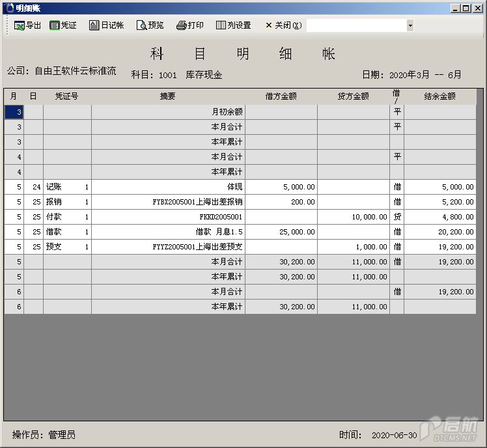Click the 凭证号 column header

point(67,96)
